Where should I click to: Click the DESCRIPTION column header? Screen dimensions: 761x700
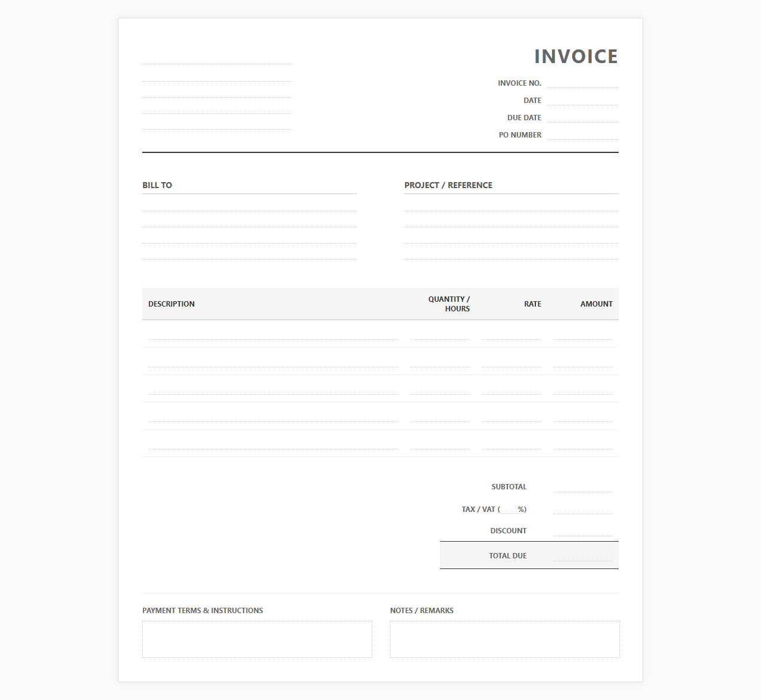coord(171,304)
